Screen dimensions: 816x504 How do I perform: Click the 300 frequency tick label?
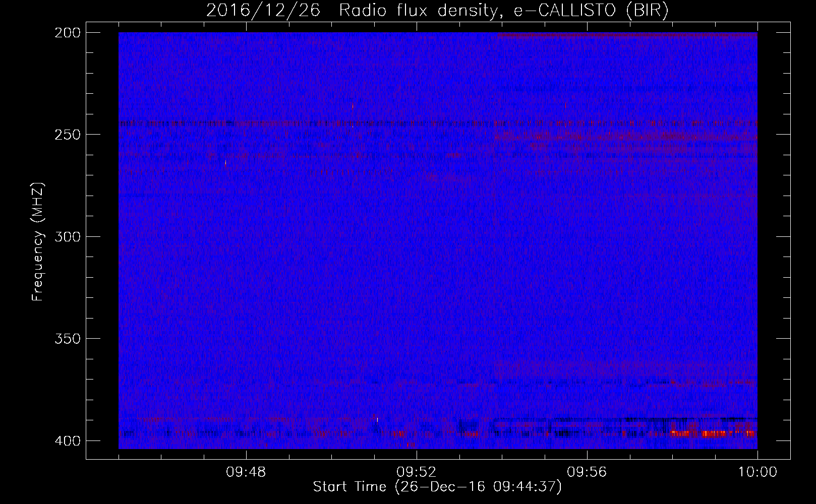click(68, 236)
